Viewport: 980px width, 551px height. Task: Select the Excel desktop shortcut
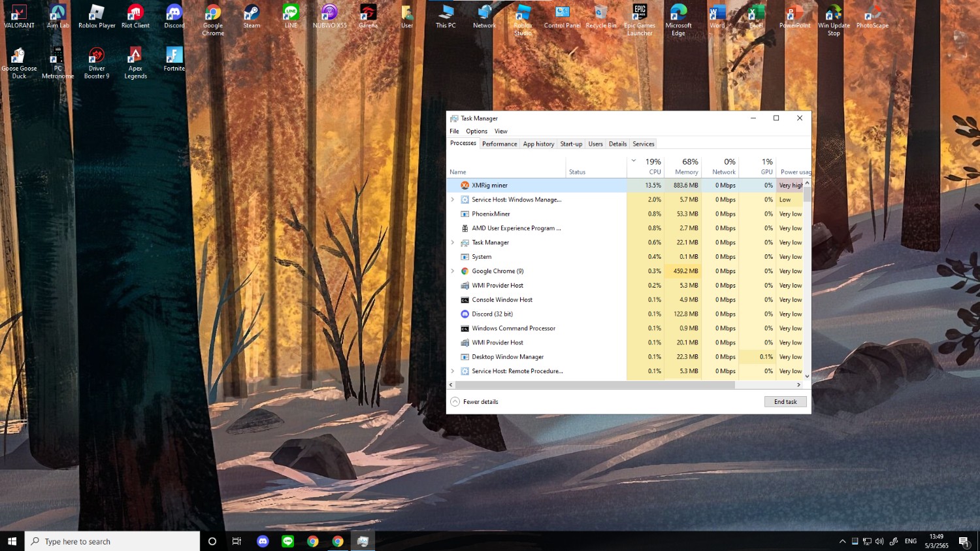tap(756, 17)
